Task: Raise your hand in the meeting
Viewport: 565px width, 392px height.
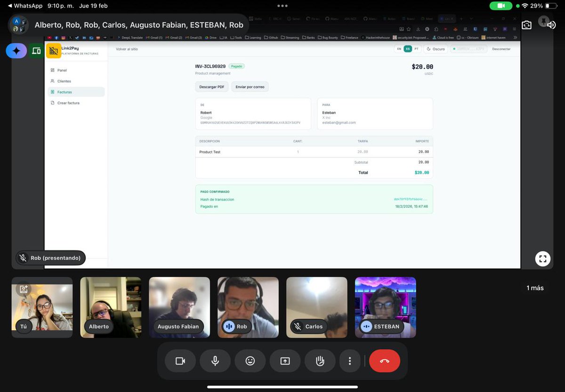Action: point(320,361)
